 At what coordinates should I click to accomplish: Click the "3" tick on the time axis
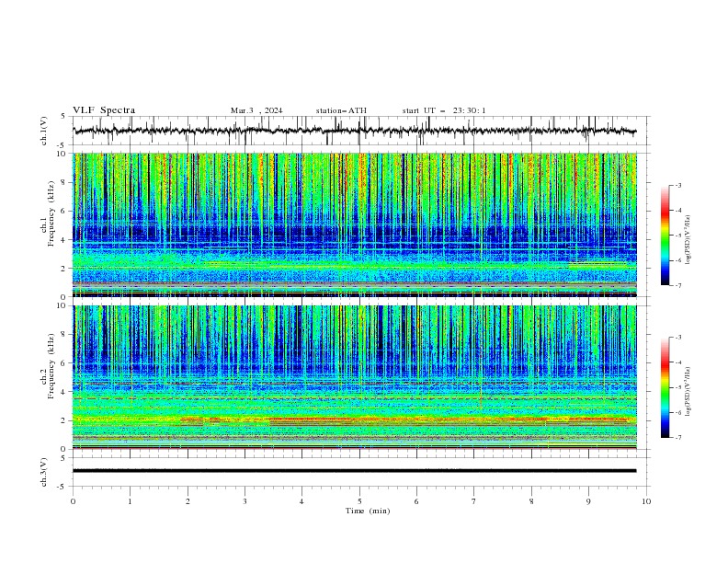245,501
